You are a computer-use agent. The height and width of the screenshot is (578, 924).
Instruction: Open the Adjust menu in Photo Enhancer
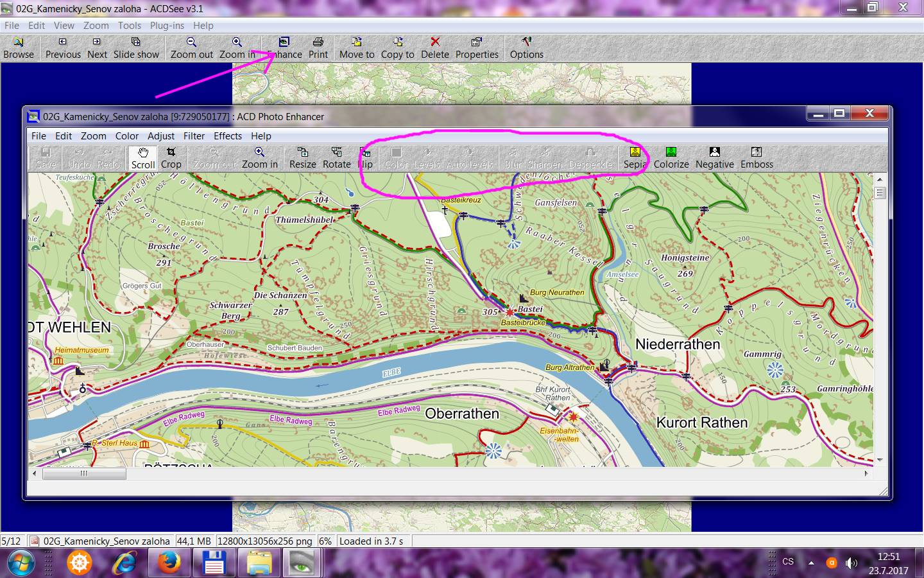(x=161, y=136)
